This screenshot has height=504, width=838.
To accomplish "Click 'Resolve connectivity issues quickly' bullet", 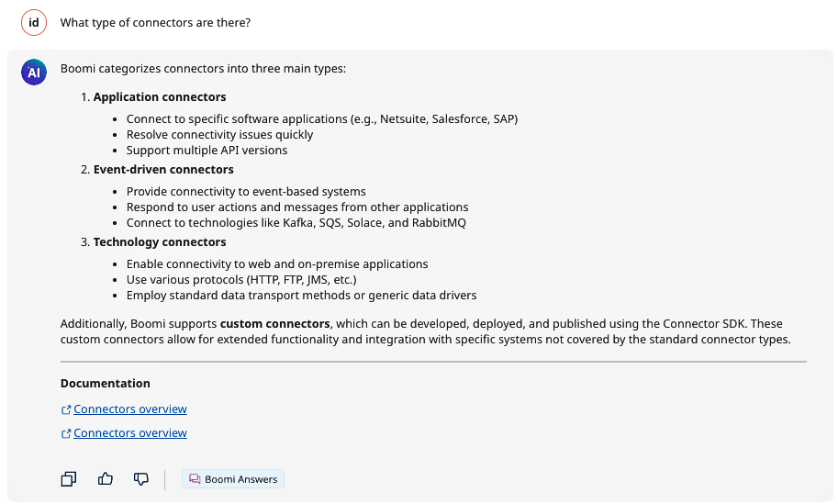I will point(219,135).
